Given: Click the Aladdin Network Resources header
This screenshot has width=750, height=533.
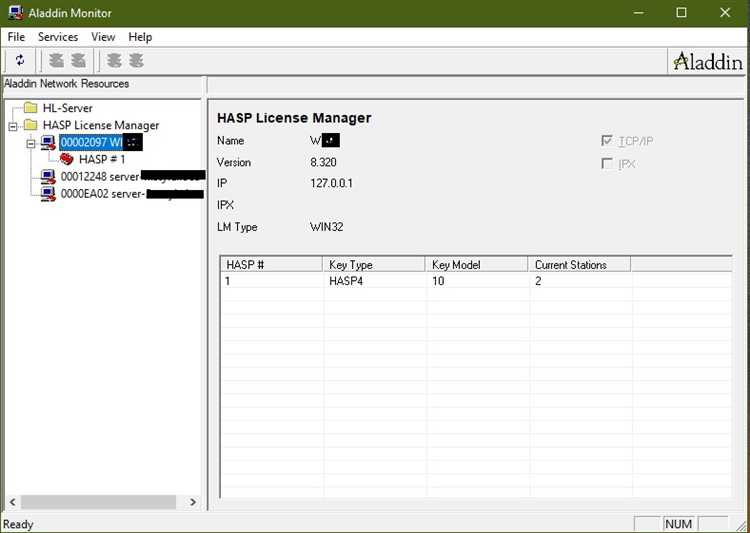Looking at the screenshot, I should tap(66, 83).
